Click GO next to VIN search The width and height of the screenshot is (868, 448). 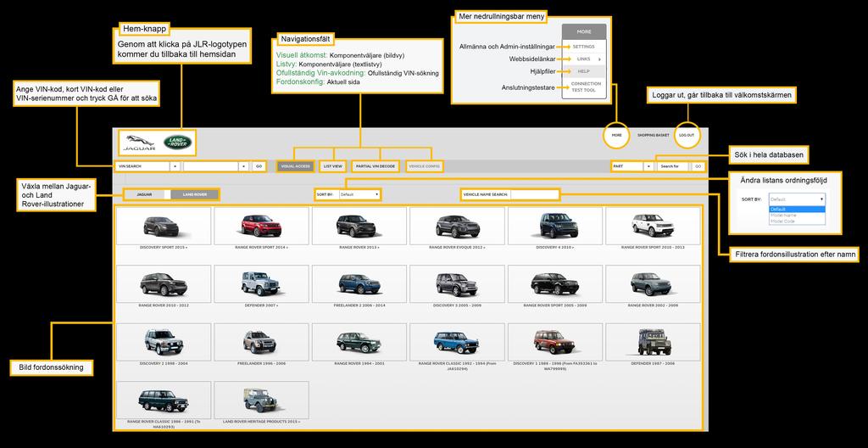[x=259, y=165]
